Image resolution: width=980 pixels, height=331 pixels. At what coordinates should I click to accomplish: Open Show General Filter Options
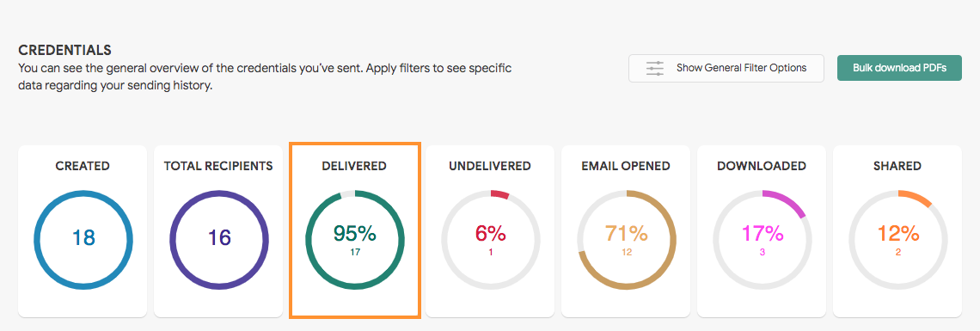pyautogui.click(x=726, y=68)
